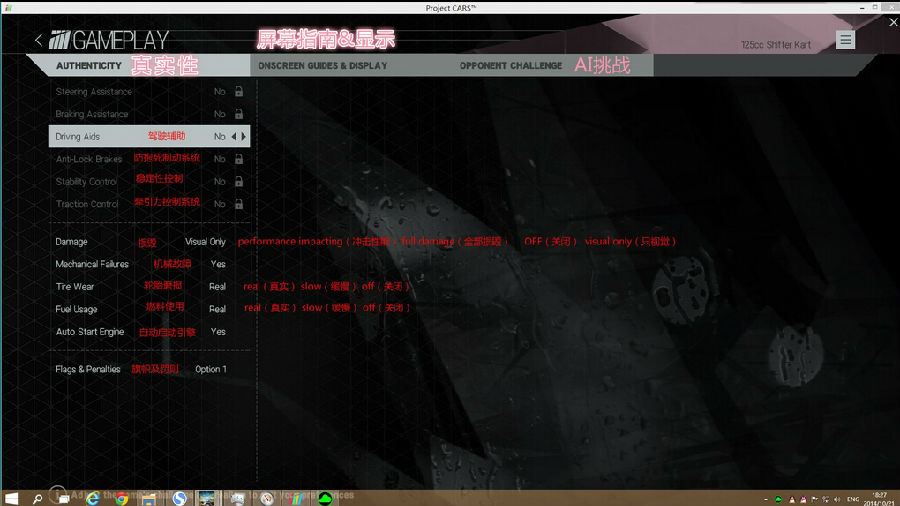This screenshot has width=900, height=506.
Task: Toggle Stability Control No setting
Action: pos(219,181)
